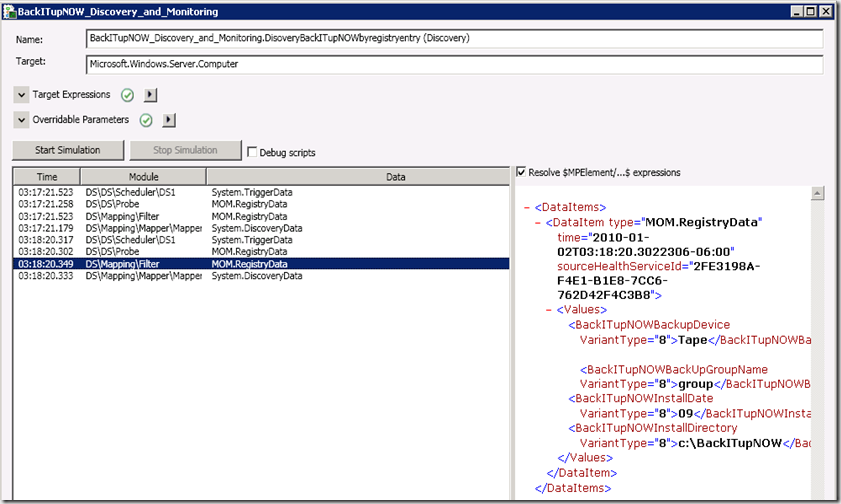
Task: Click into the Target input field
Action: 454,64
